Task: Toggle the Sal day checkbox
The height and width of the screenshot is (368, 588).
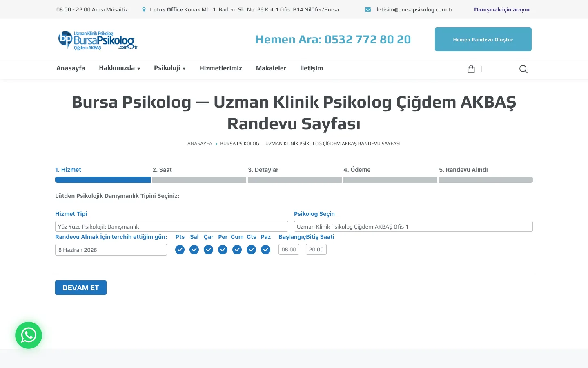Action: (x=194, y=249)
